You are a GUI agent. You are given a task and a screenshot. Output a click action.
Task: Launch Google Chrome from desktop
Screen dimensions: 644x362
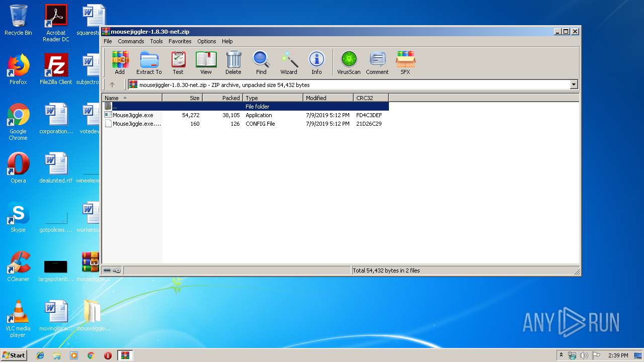(x=18, y=122)
